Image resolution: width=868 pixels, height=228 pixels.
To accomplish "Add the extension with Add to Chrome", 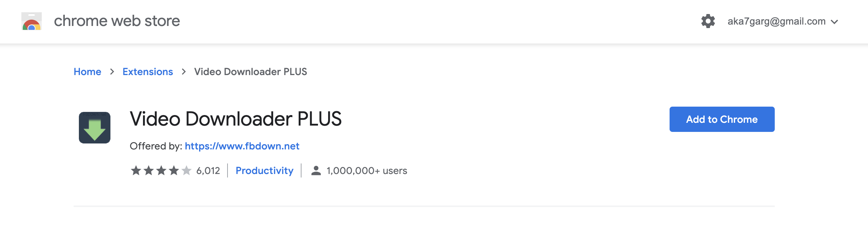I will [722, 119].
